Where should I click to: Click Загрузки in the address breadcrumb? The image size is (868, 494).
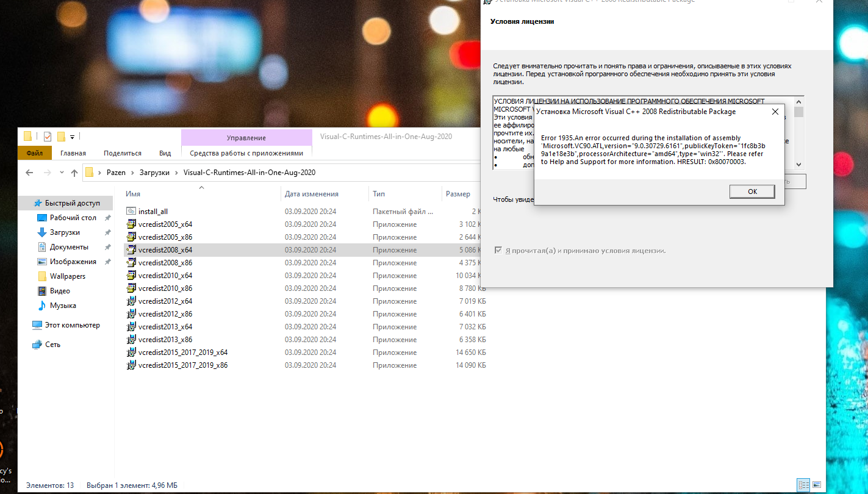pos(154,173)
